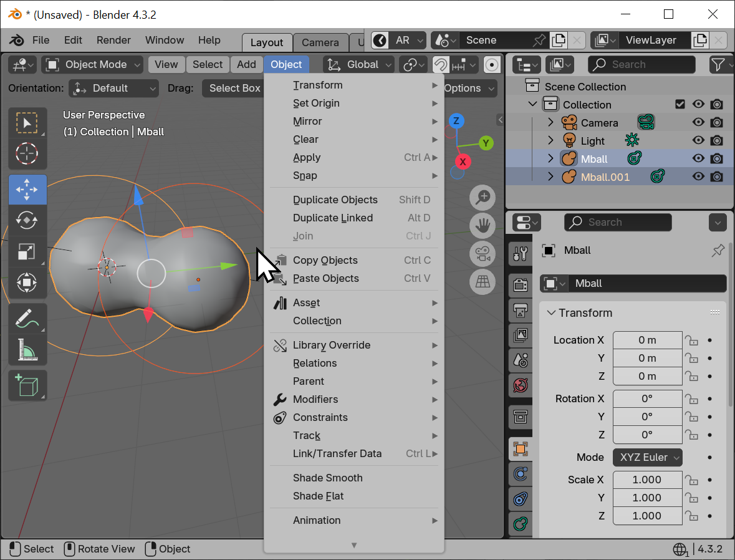Screen dimensions: 735x560
Task: Toggle proportional editing button
Action: coord(491,65)
